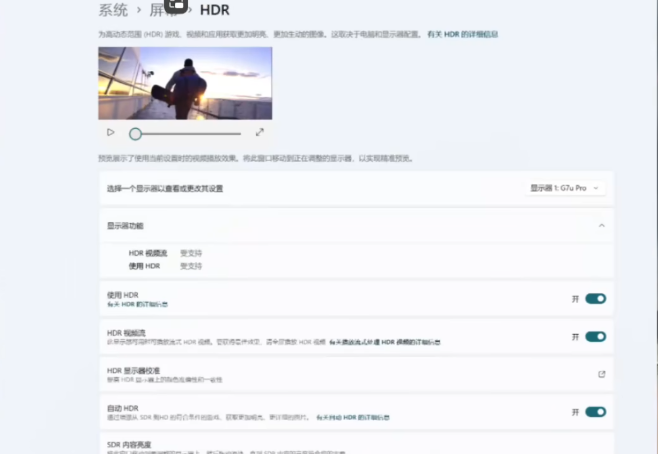Click the video preview seek slider handle
The image size is (658, 454).
click(135, 133)
